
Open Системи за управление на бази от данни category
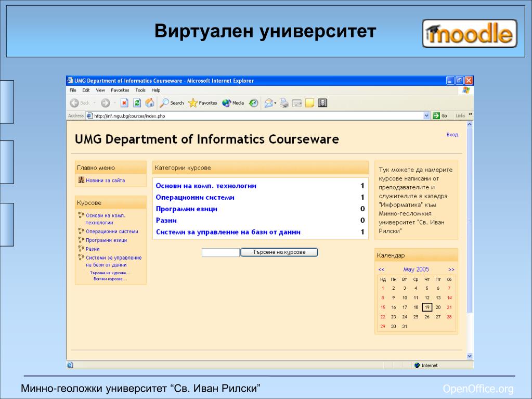pyautogui.click(x=228, y=232)
